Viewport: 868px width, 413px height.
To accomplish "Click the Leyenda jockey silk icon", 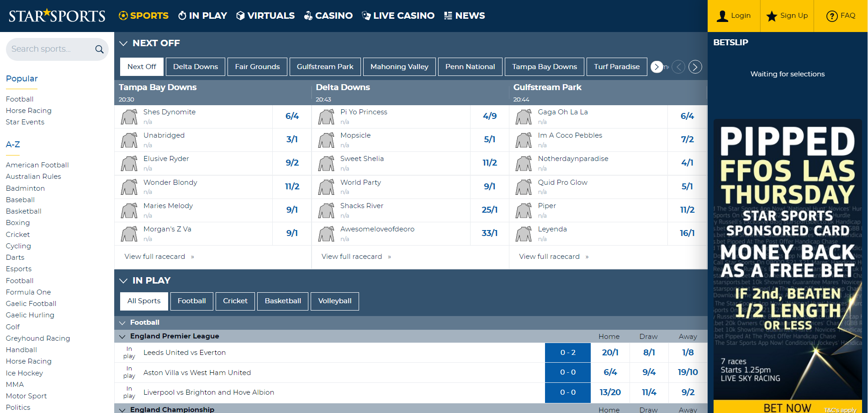I will pos(524,234).
